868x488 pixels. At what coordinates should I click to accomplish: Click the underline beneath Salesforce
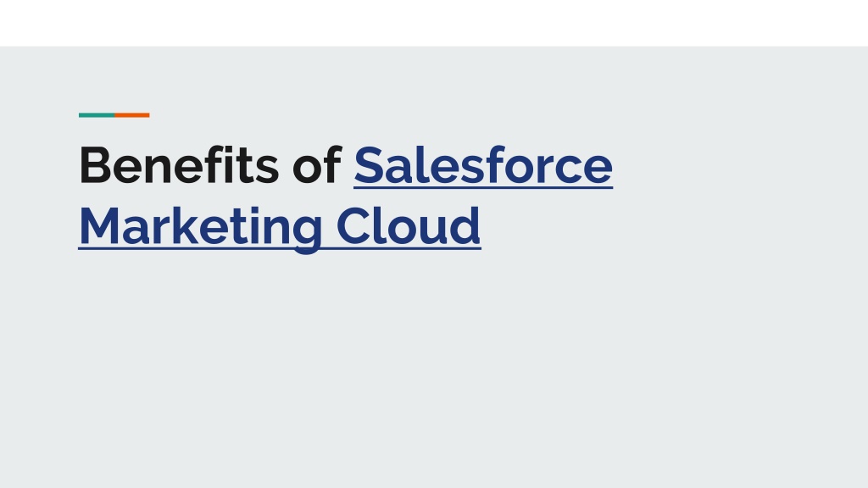pyautogui.click(x=482, y=188)
